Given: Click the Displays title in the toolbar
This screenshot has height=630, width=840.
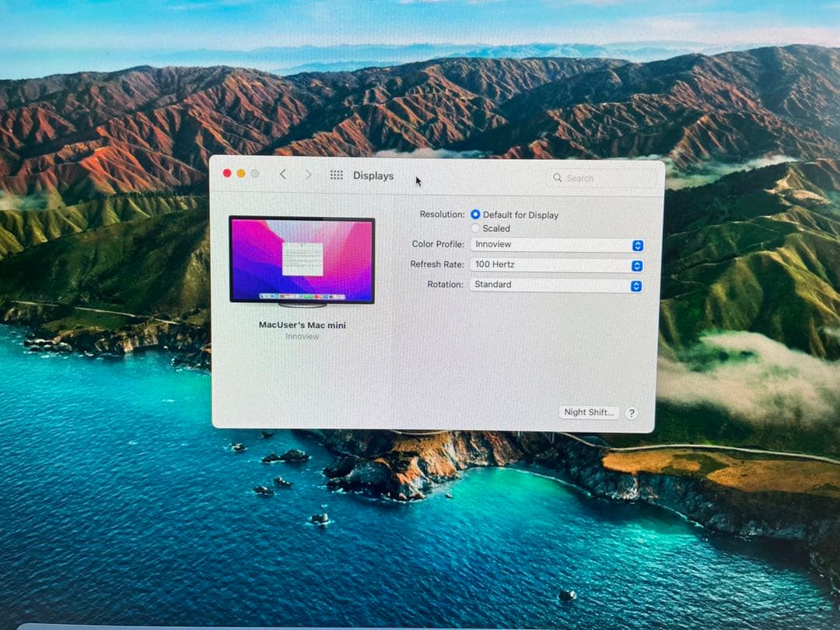Looking at the screenshot, I should point(373,176).
